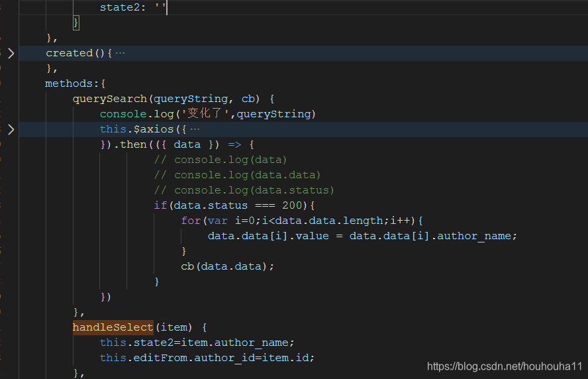The image size is (588, 379).
Task: Click the comment // console.log(data.status)
Action: coord(244,190)
